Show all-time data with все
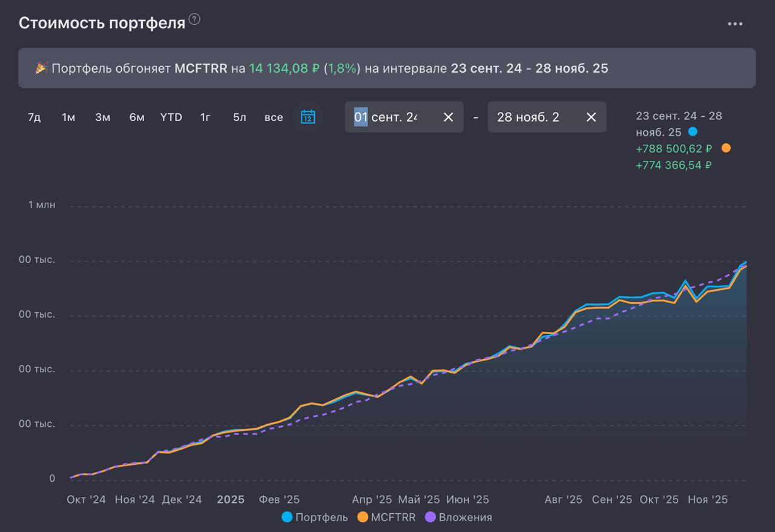775x532 pixels. tap(274, 117)
